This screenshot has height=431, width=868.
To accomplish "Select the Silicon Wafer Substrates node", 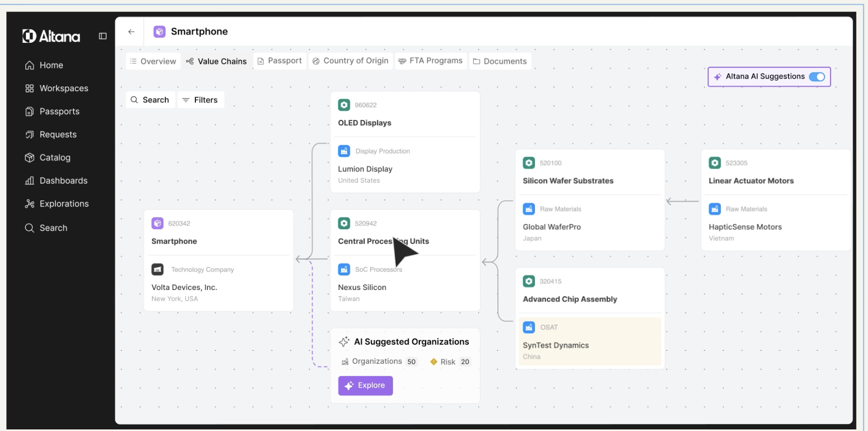I will click(590, 200).
